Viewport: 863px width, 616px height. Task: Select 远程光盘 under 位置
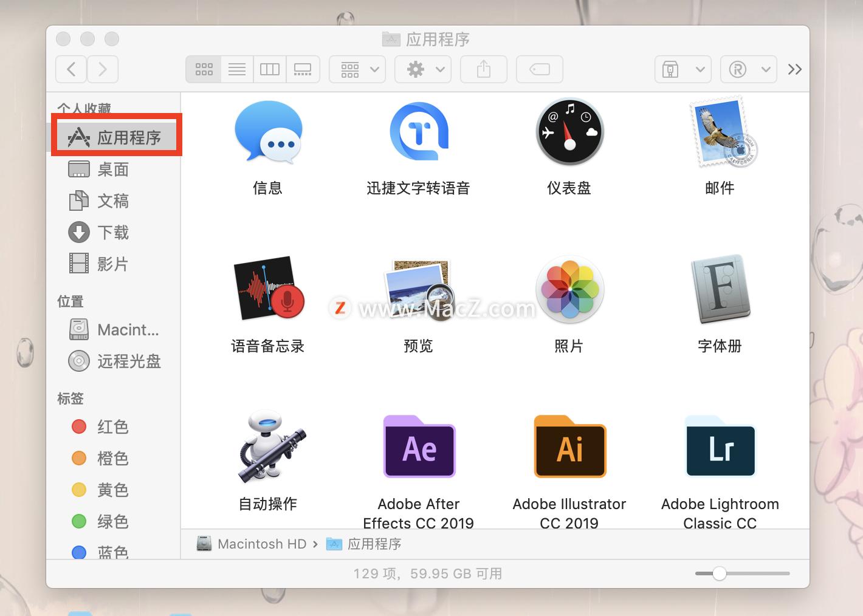pos(128,361)
